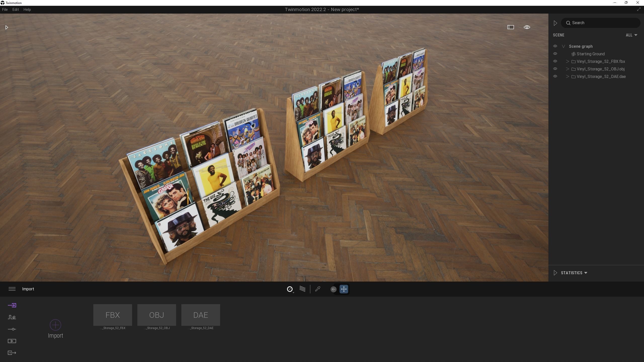This screenshot has width=644, height=362.
Task: Open the Import dock tab icon
Action: (x=12, y=305)
